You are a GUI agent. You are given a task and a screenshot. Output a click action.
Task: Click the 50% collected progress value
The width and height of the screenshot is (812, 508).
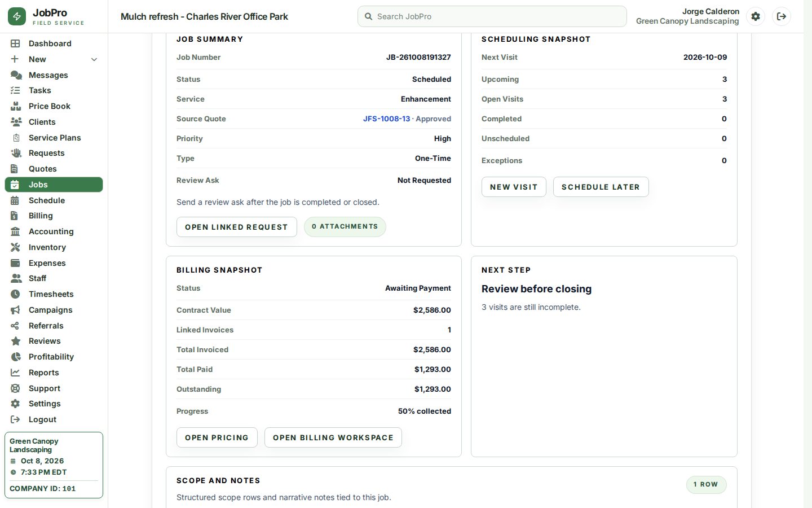click(x=424, y=411)
